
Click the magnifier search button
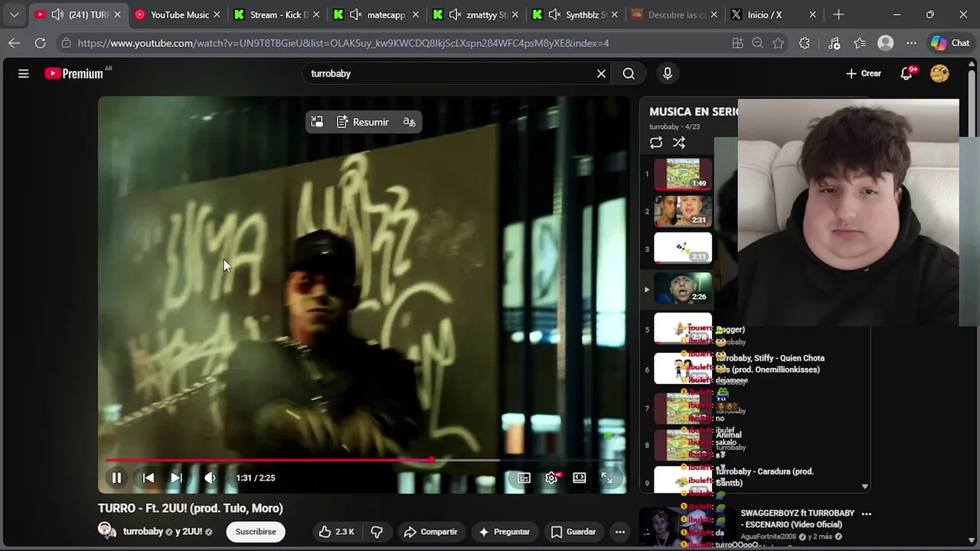pos(629,73)
